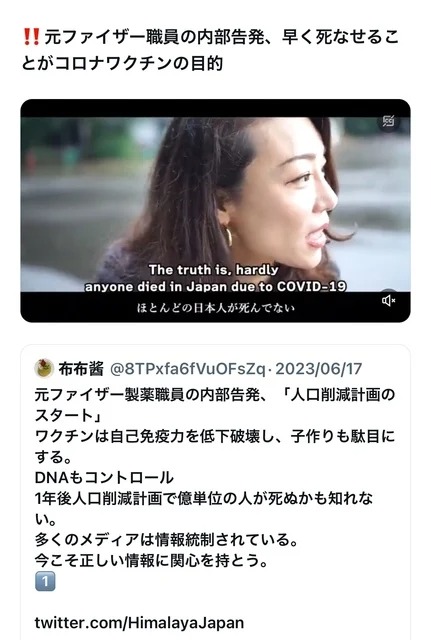
Task: Open the twitter.com/HimalayaJapan link
Action: (139, 623)
